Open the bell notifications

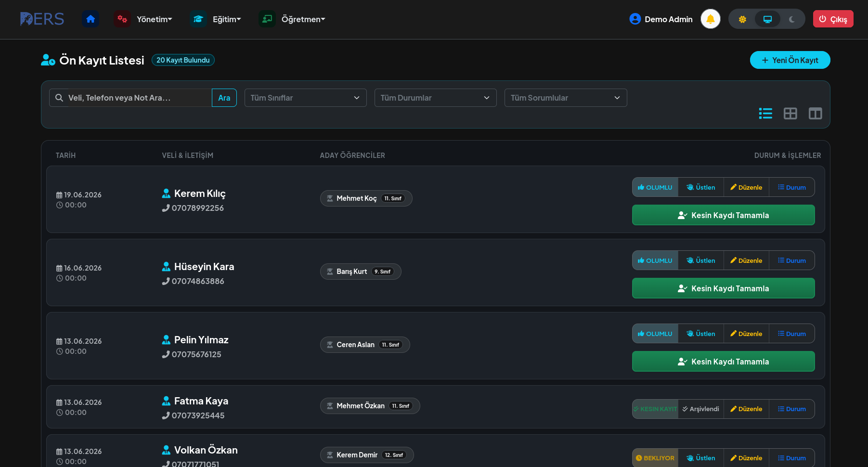point(711,19)
